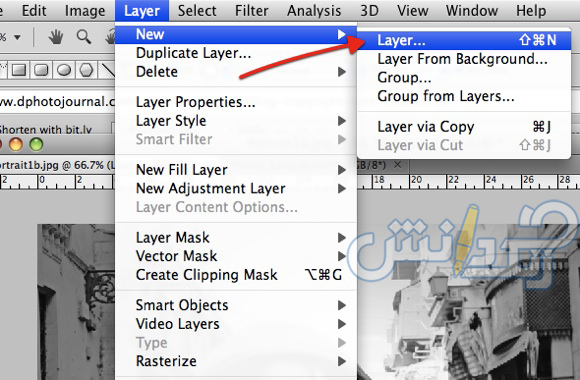
Task: Choose Layer Properties... menu entry
Action: (236, 102)
